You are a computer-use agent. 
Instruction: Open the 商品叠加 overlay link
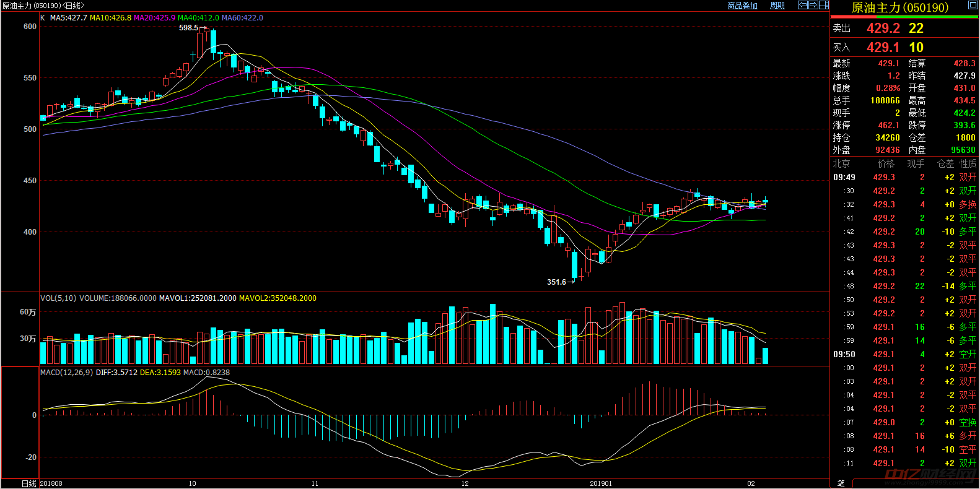pyautogui.click(x=742, y=6)
